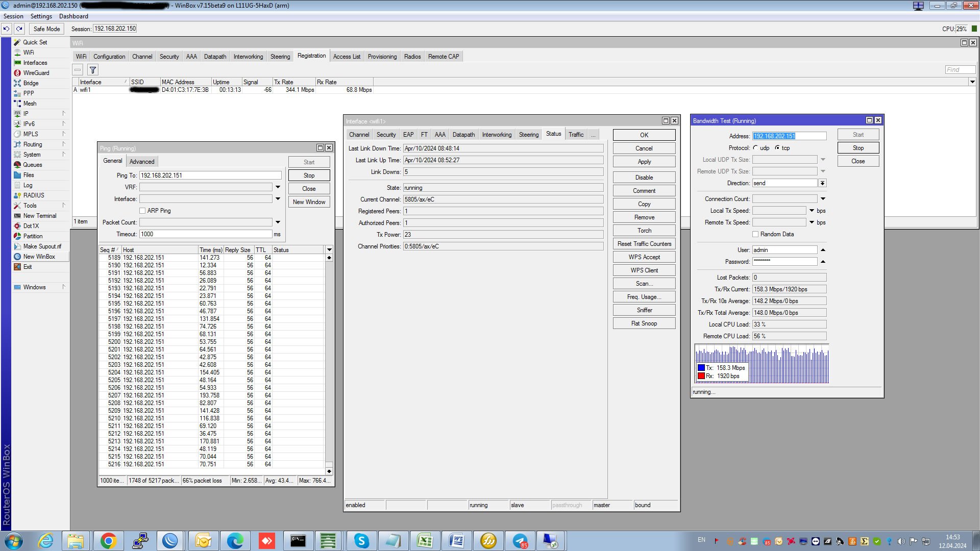Open the Log viewer
980x551 pixels.
coord(28,185)
